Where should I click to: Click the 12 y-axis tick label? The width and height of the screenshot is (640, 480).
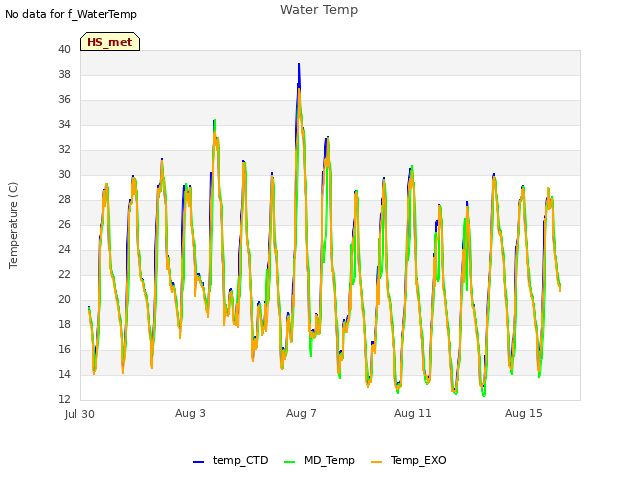(64, 399)
